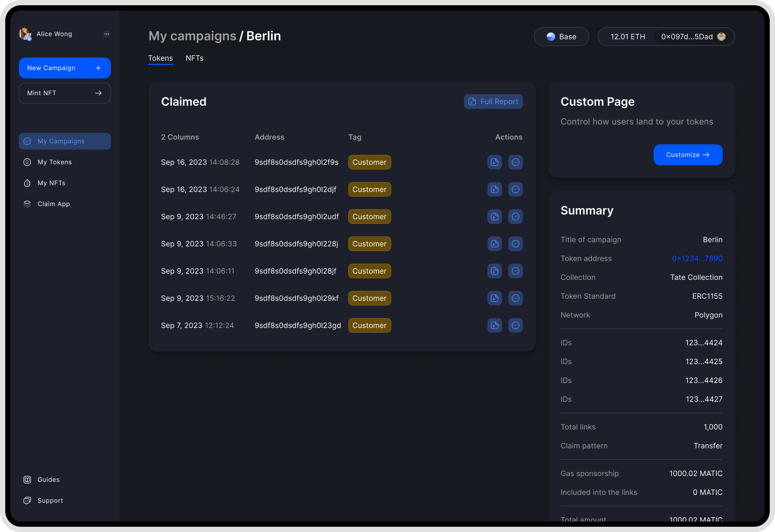Switch to the NFTs tab
The image size is (775, 532).
195,58
